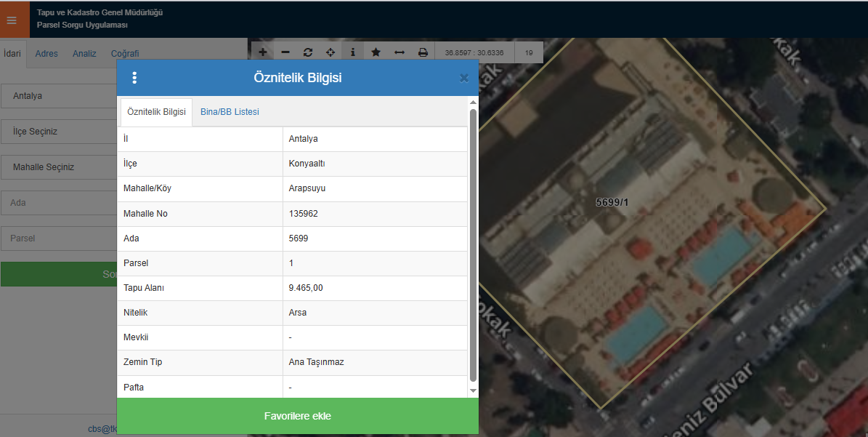Viewport: 868px width, 437px height.
Task: Click the dialog scrollbar down arrow
Action: tap(474, 391)
